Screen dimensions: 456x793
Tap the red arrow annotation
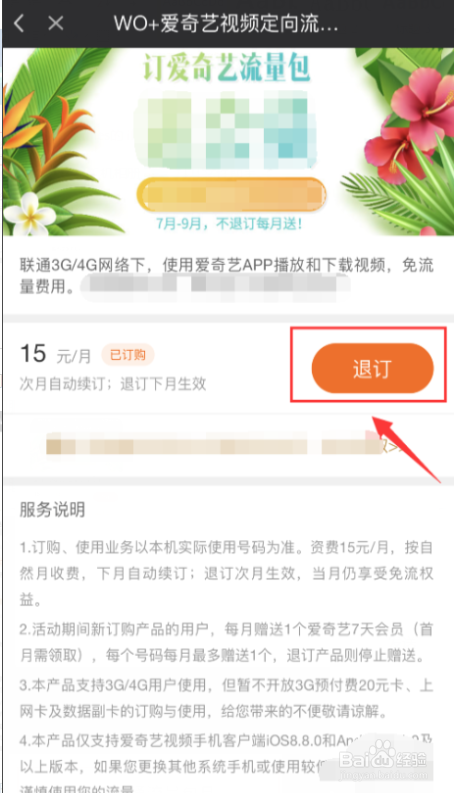[404, 447]
